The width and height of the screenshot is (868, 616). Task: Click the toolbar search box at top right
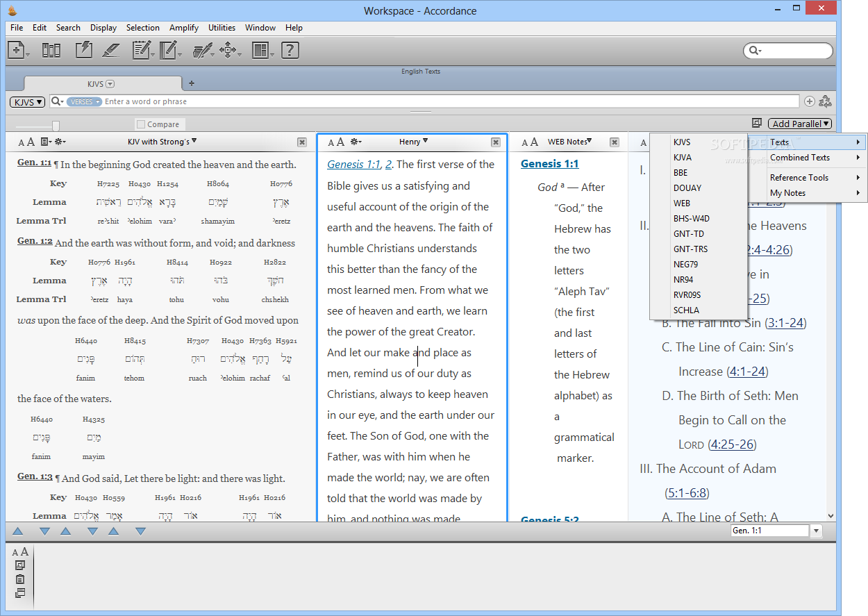[787, 51]
